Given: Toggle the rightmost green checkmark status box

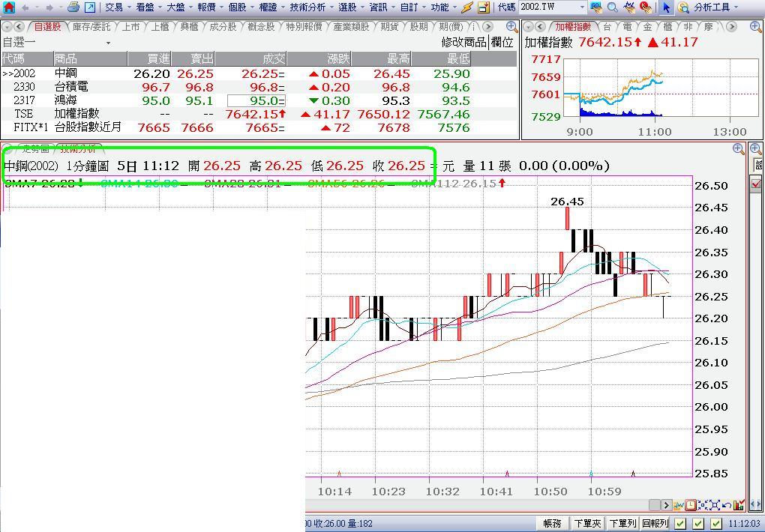Looking at the screenshot, I should point(716,524).
